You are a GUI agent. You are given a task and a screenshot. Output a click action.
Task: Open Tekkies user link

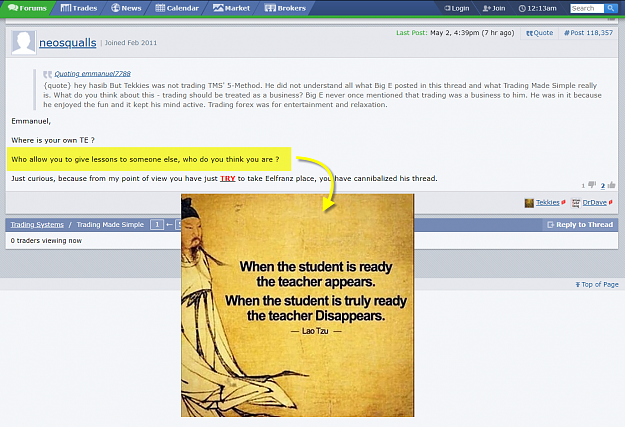click(547, 203)
